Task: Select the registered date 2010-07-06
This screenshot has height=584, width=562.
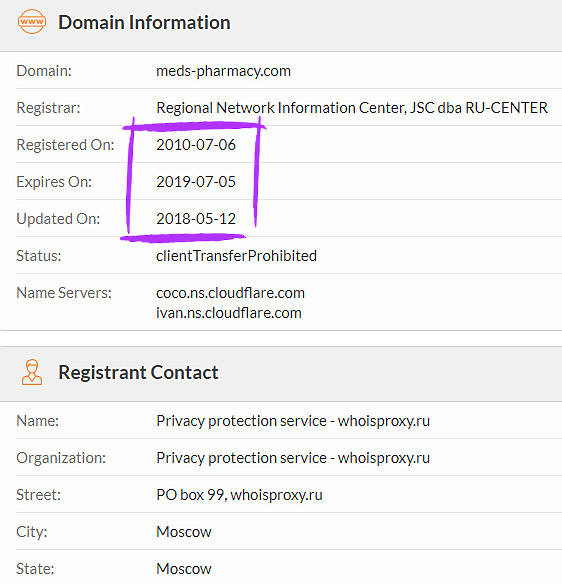Action: 196,145
